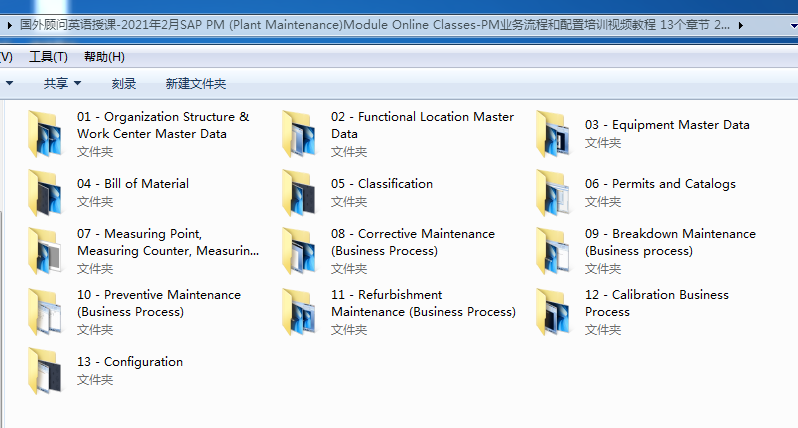798x428 pixels.
Task: Select the '06 - Permits and Catalogs' name
Action: click(660, 184)
